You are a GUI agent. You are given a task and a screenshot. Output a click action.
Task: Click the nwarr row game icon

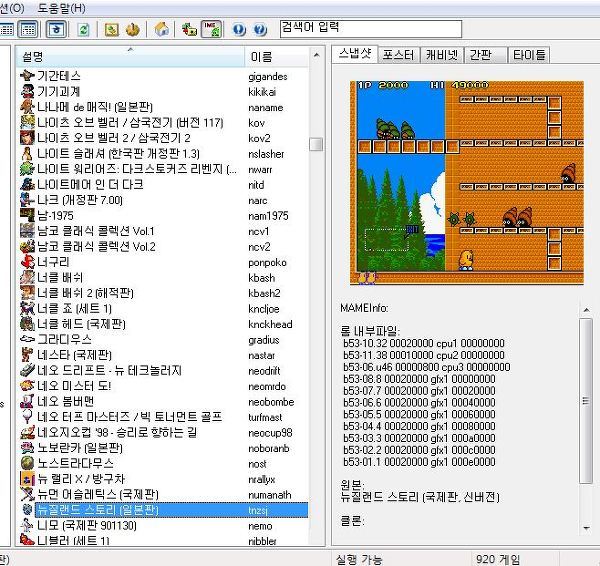point(27,169)
